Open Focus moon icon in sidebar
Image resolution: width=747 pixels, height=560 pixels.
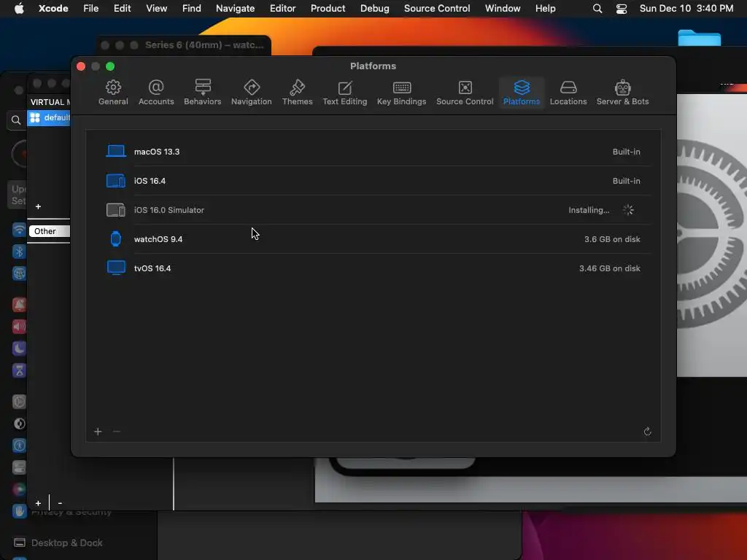pos(19,348)
